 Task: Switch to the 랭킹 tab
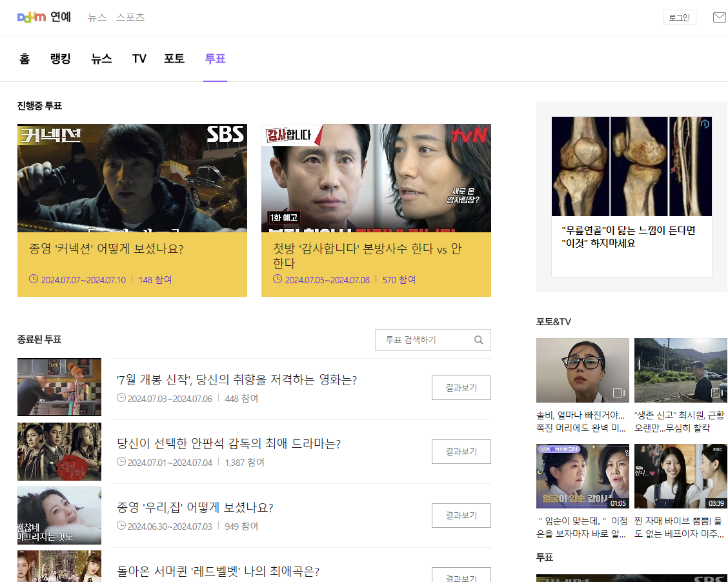click(61, 59)
